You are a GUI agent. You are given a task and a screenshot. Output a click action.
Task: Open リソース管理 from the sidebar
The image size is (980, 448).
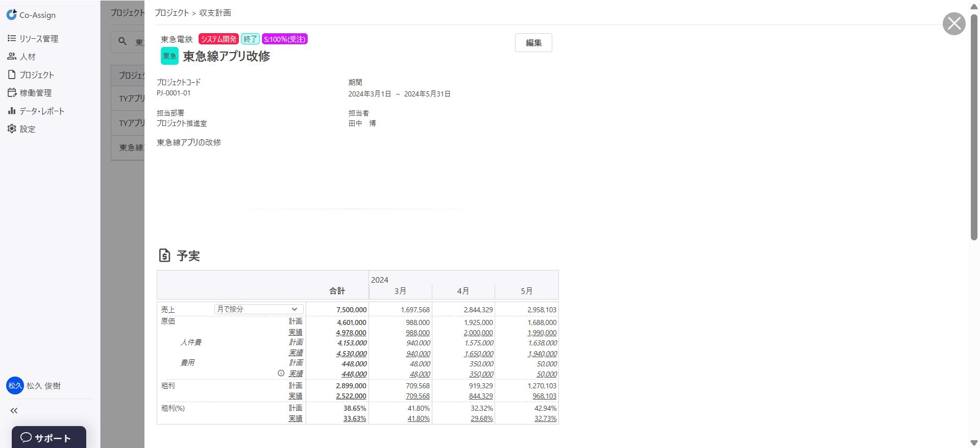point(33,39)
